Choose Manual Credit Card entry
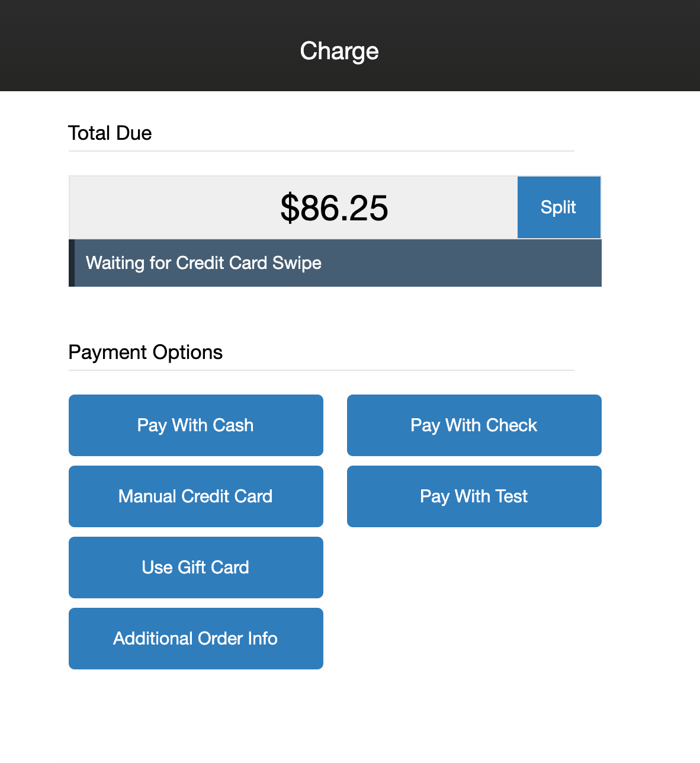This screenshot has height=763, width=700. point(195,496)
